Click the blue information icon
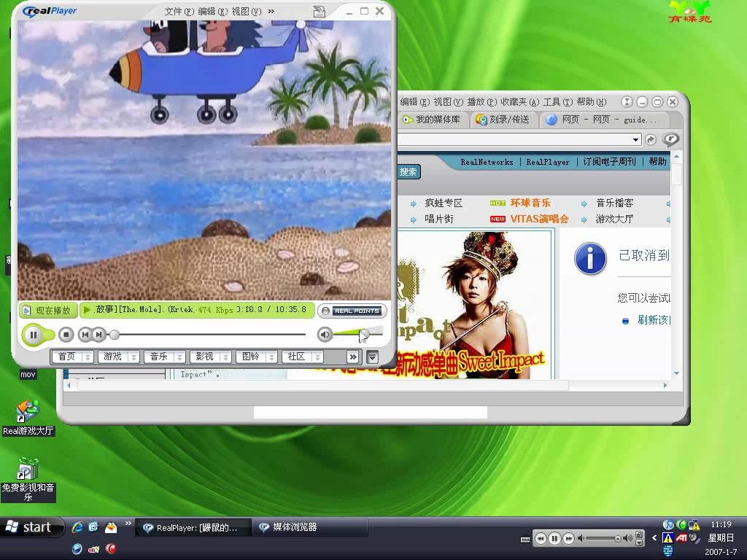 [x=590, y=259]
